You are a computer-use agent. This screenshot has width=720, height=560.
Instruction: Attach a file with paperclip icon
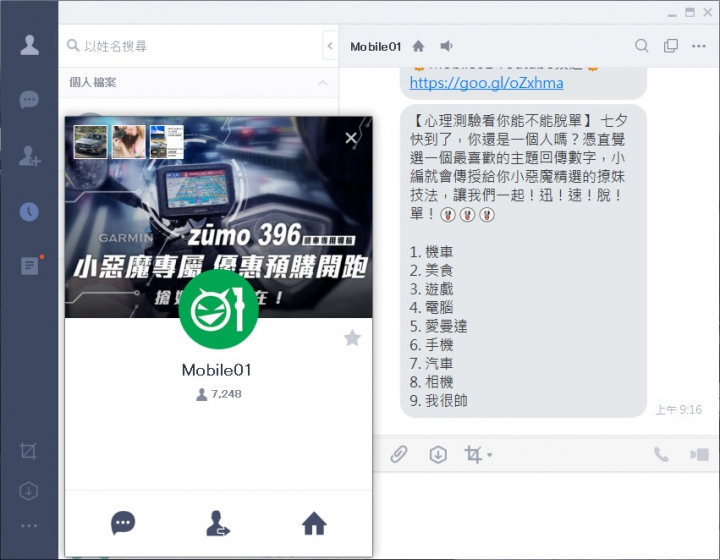tap(399, 454)
